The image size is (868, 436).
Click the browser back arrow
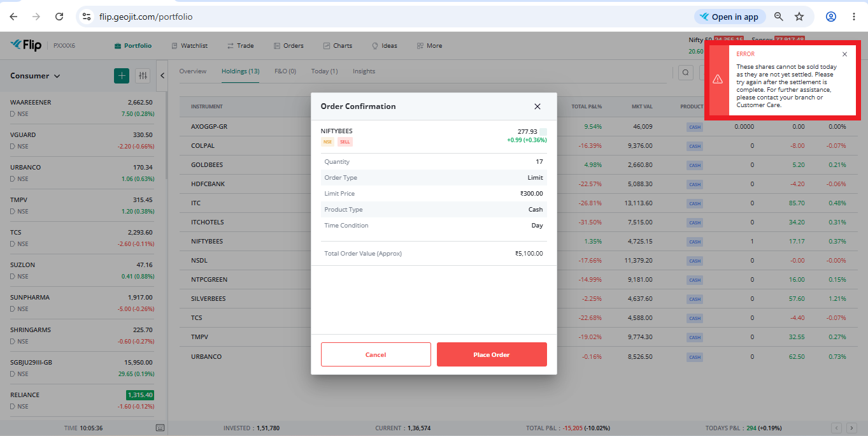tap(13, 17)
